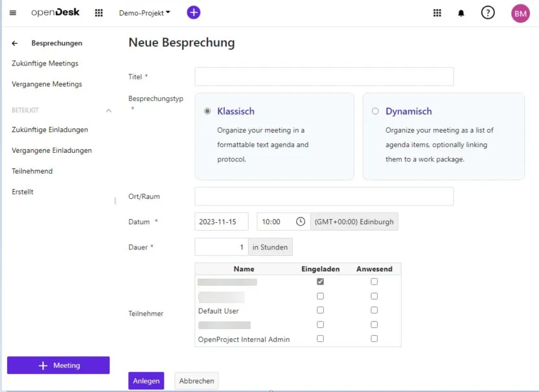Select the Klassisch meeting type
539x392 pixels.
(207, 111)
